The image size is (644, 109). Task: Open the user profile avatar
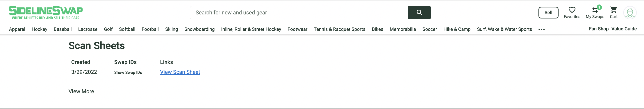coord(630,13)
